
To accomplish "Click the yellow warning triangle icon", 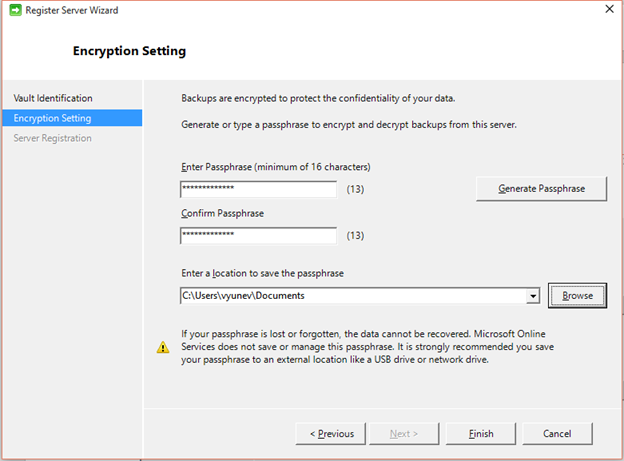I will [163, 347].
